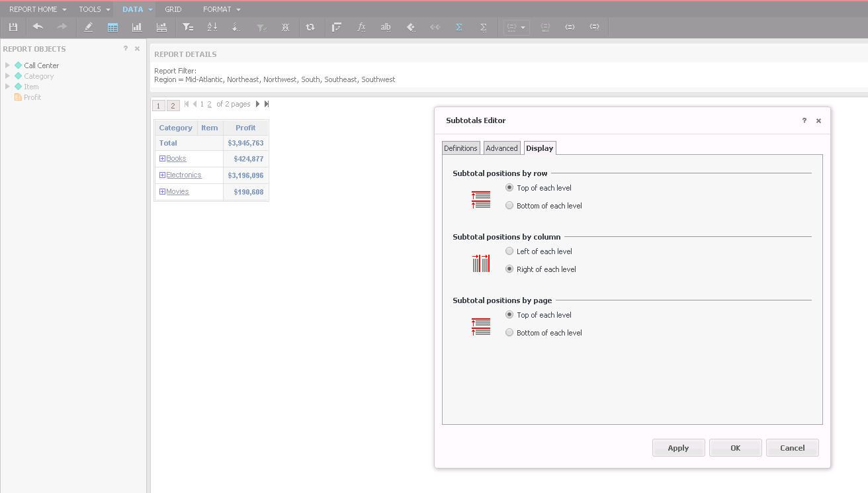Screen dimensions: 868x493
Task: Open the Electronics category link
Action: [184, 175]
